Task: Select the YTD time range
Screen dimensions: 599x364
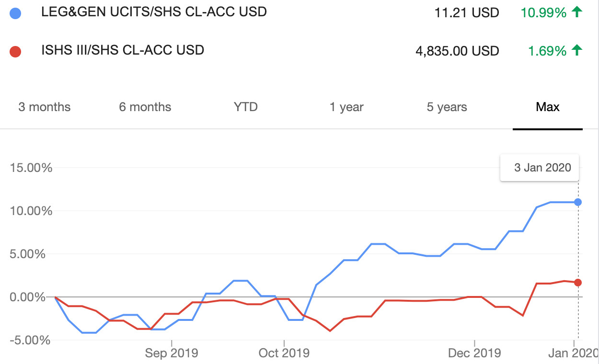Action: (x=245, y=107)
